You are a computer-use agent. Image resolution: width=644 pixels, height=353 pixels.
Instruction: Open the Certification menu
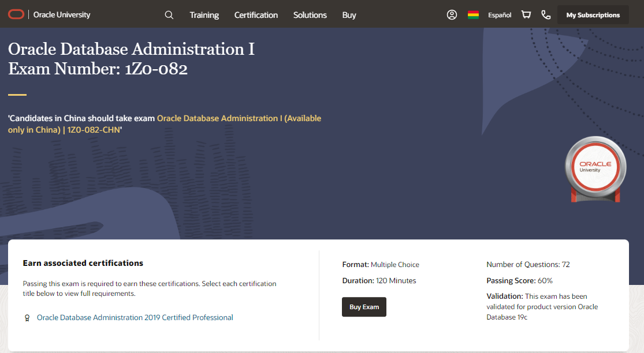(256, 15)
